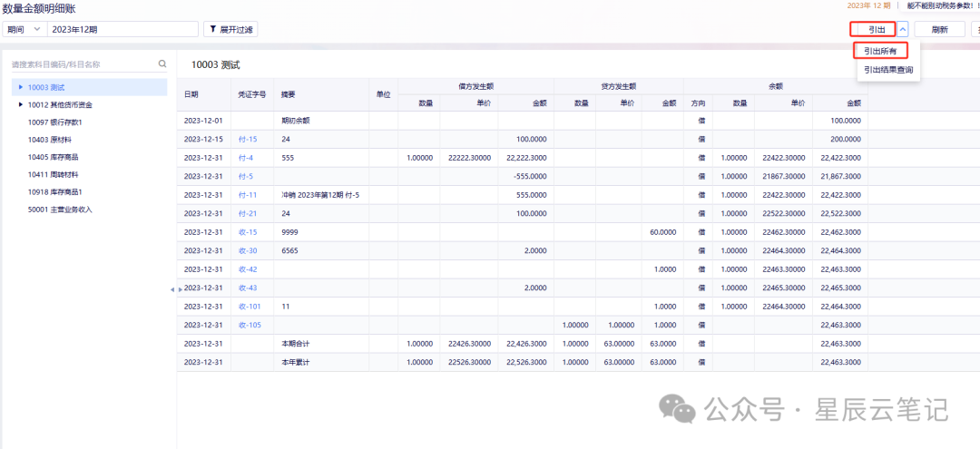Expand the 10003 测试 tree node
This screenshot has width=980, height=449.
pos(21,87)
